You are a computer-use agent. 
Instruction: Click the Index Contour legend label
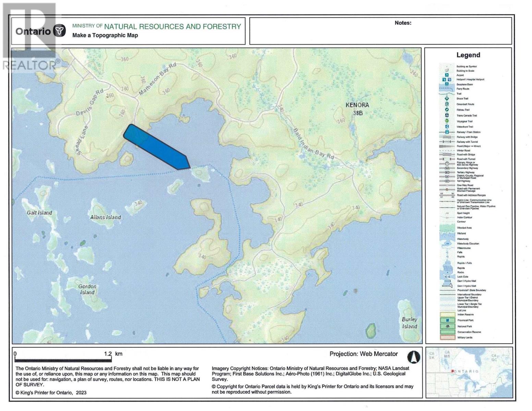click(x=464, y=217)
